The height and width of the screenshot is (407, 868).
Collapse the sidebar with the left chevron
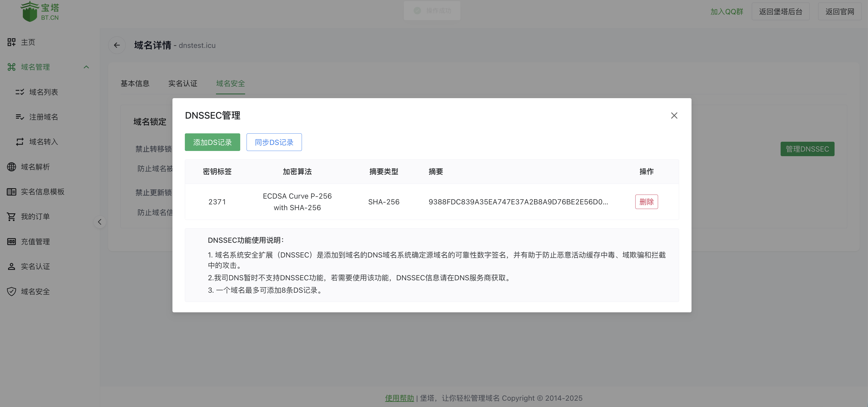click(x=100, y=222)
